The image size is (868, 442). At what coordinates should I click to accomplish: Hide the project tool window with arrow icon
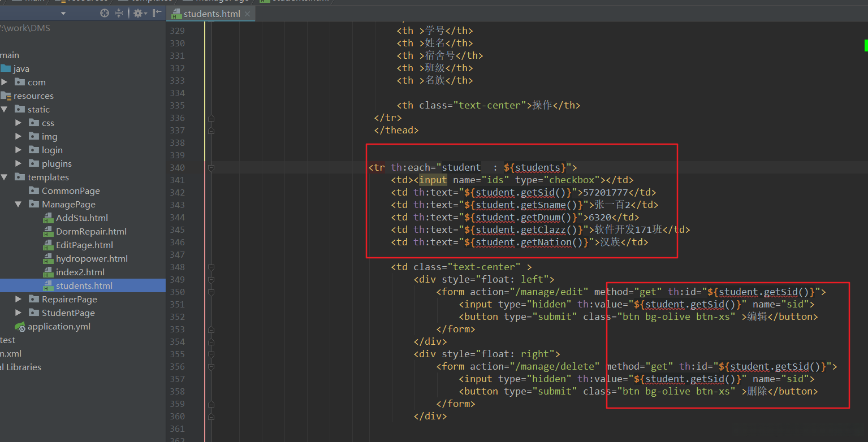click(157, 13)
